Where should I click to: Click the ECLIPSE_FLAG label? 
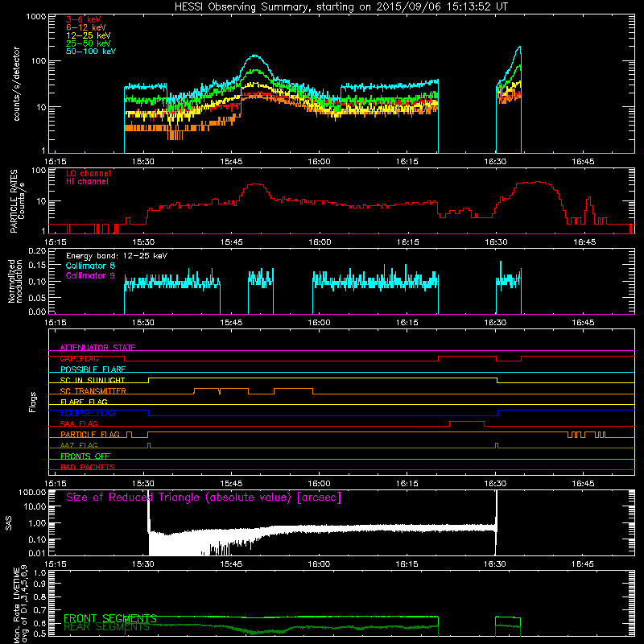tap(88, 413)
